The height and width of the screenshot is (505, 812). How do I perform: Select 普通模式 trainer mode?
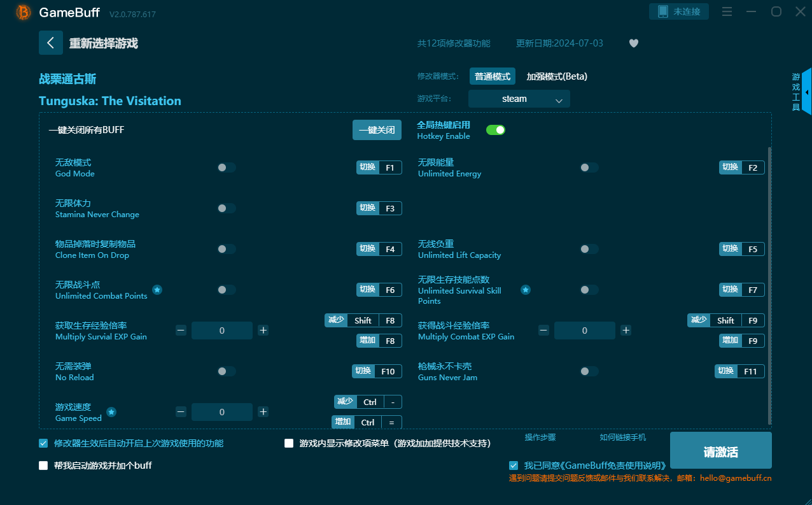click(x=493, y=76)
